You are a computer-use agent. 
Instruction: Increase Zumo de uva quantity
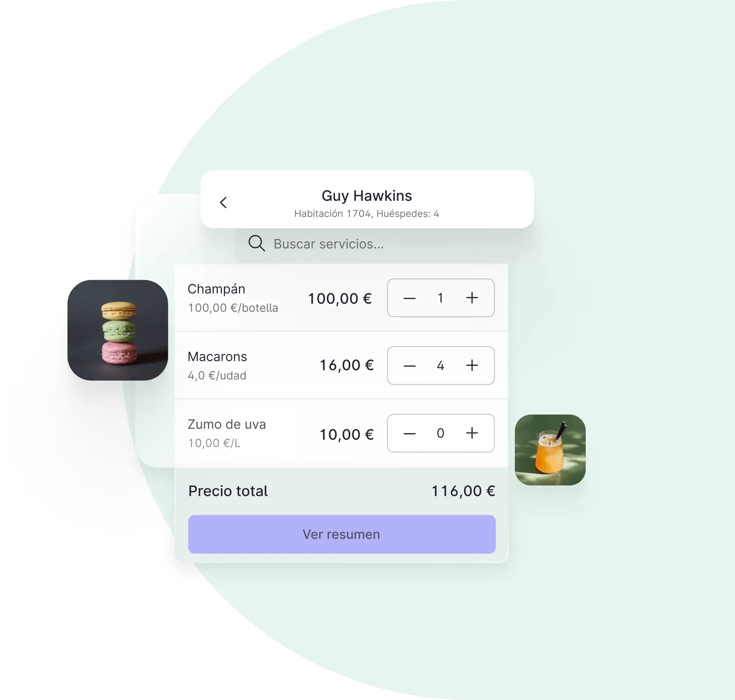coord(475,433)
